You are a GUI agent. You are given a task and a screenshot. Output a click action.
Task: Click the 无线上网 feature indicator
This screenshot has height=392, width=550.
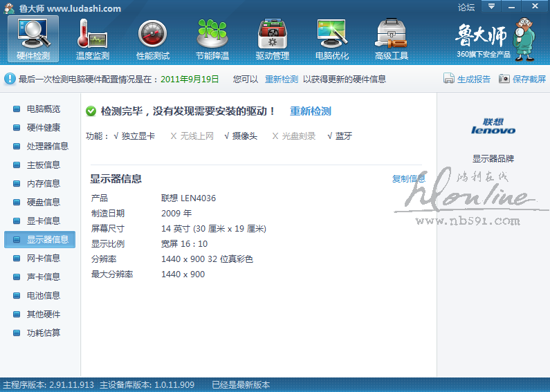point(192,136)
